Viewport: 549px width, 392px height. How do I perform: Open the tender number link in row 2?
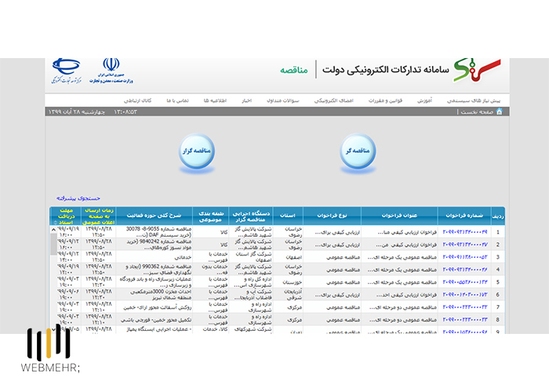(x=465, y=245)
